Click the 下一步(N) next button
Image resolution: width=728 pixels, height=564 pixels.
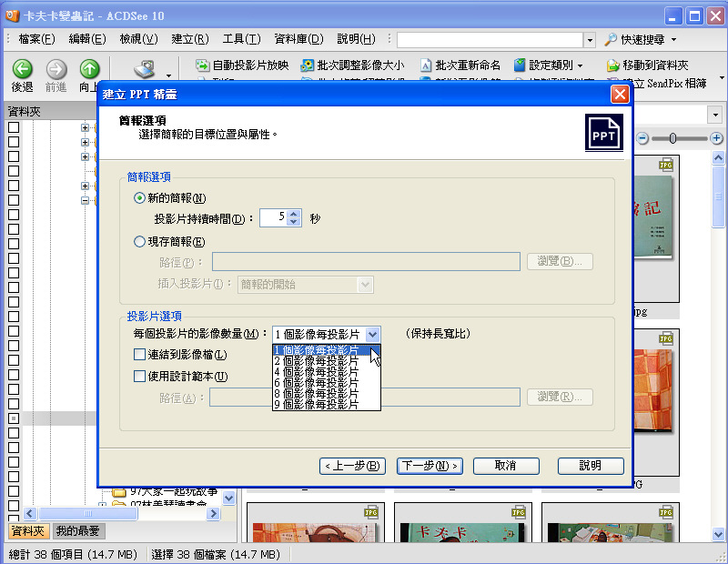(x=430, y=466)
